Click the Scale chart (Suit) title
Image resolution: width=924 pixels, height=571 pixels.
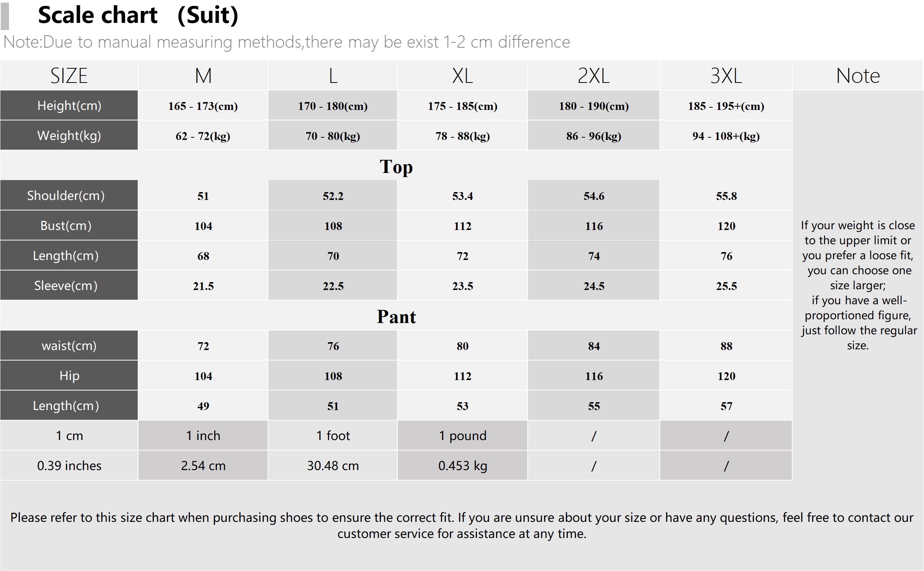138,15
